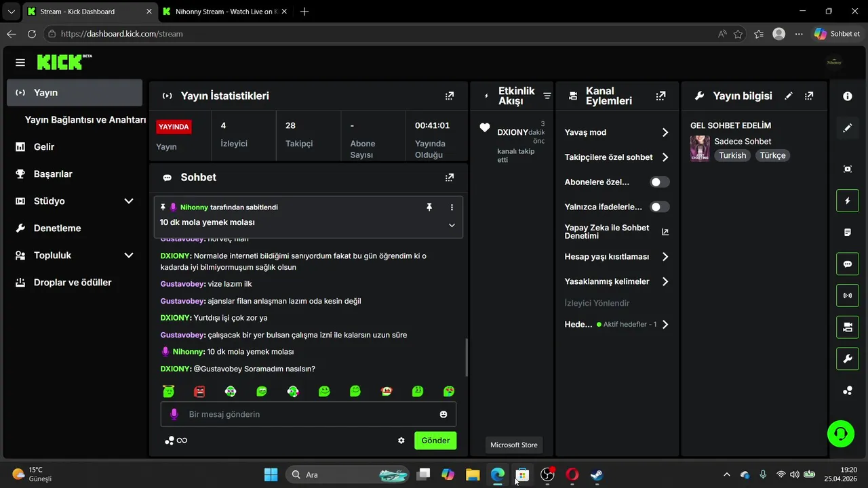Open Yasaklanmış kelimeler settings
This screenshot has width=868, height=488.
click(x=617, y=281)
